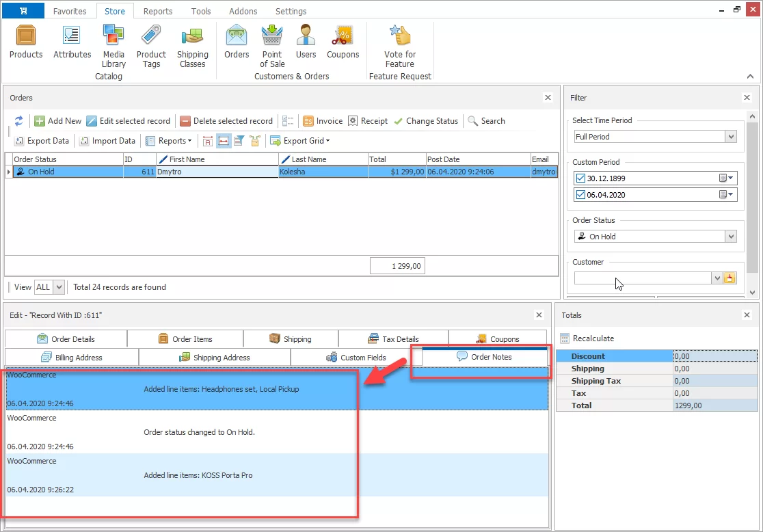
Task: Switch to the Reports ribbon tab
Action: pos(158,11)
